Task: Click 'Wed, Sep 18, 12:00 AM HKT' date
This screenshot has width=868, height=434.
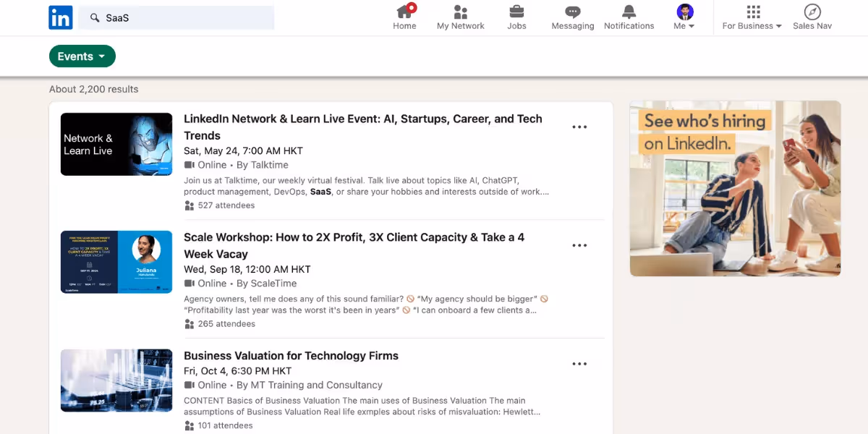Action: [x=247, y=270]
